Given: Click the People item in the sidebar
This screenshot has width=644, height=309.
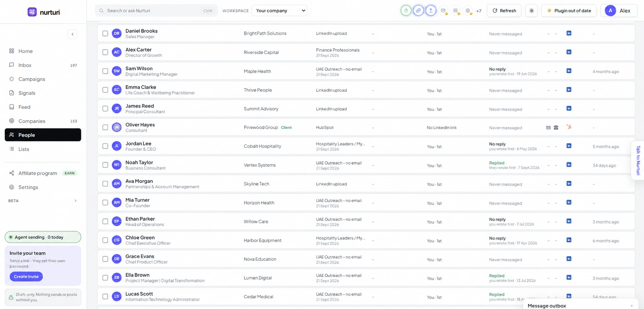Looking at the screenshot, I should [x=43, y=135].
